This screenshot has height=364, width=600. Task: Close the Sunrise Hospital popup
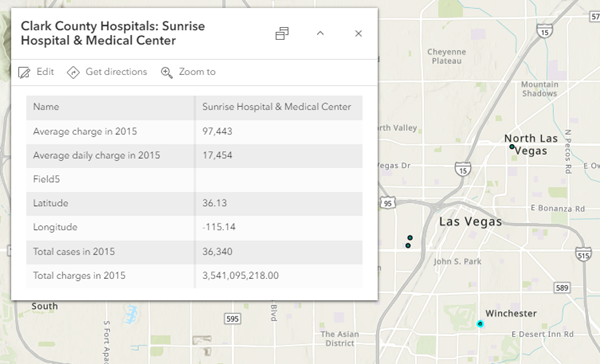point(358,34)
